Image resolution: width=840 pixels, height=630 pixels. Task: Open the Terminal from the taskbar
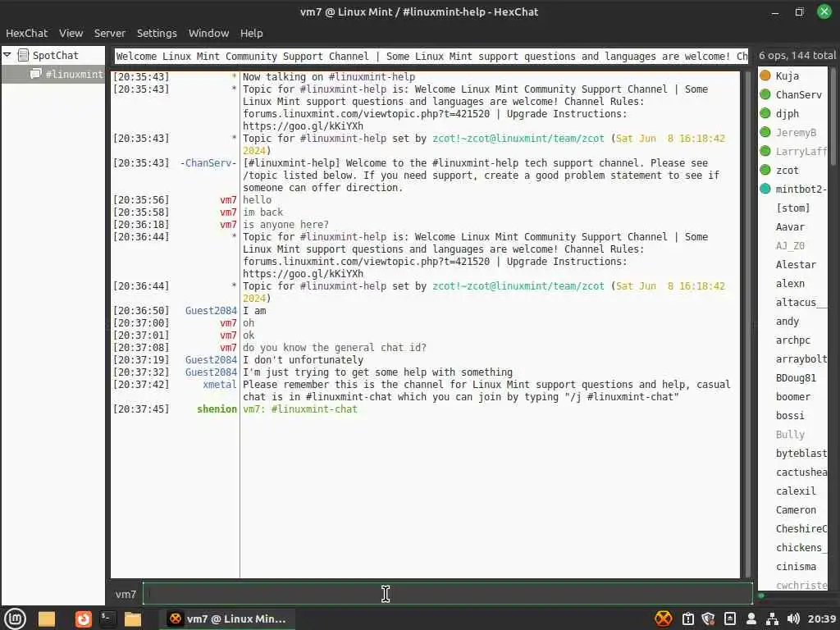click(x=107, y=619)
